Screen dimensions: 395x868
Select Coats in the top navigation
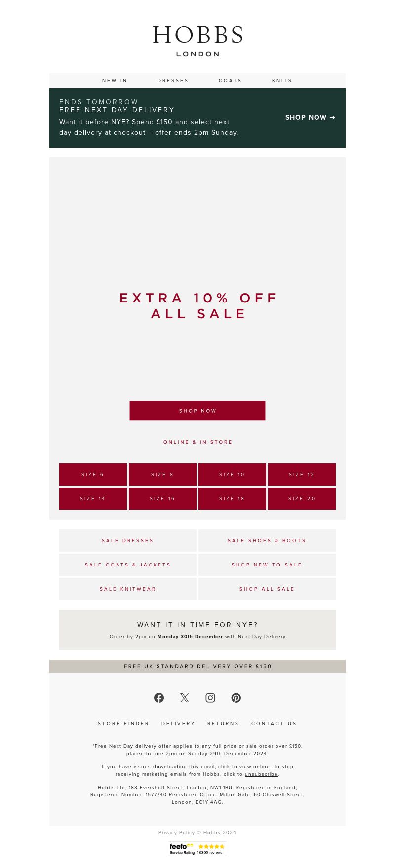pos(230,81)
